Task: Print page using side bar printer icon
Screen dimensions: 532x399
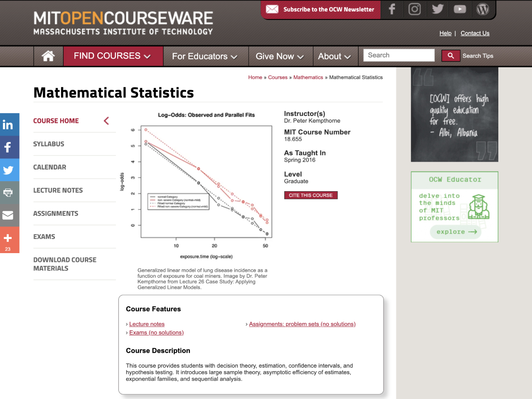Action: (8, 192)
